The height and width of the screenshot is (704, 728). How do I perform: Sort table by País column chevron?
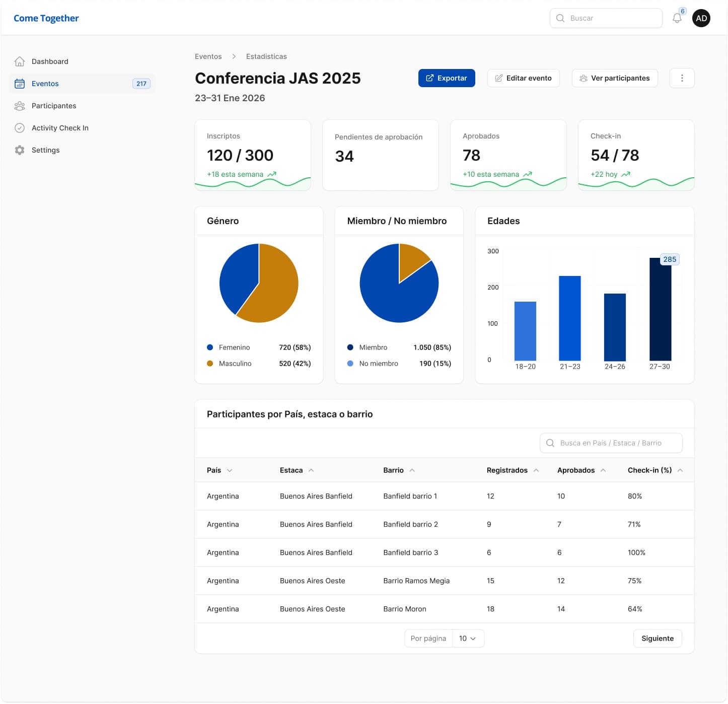click(x=230, y=470)
